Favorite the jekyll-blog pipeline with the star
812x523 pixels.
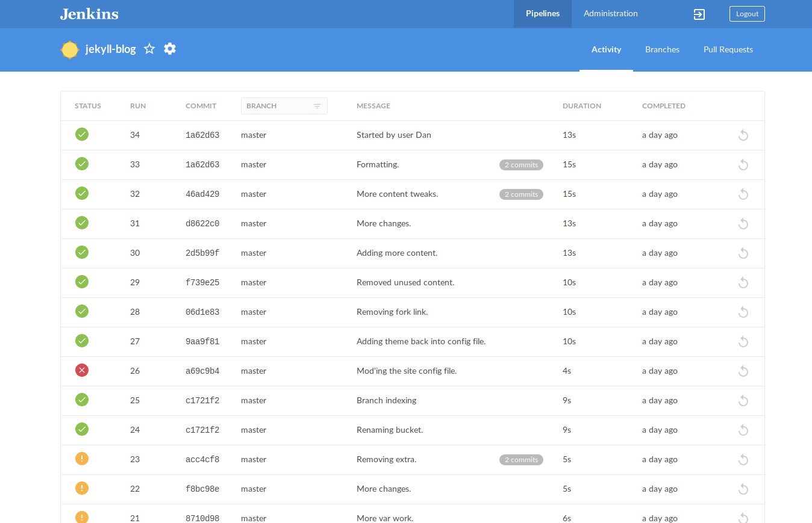pos(149,49)
